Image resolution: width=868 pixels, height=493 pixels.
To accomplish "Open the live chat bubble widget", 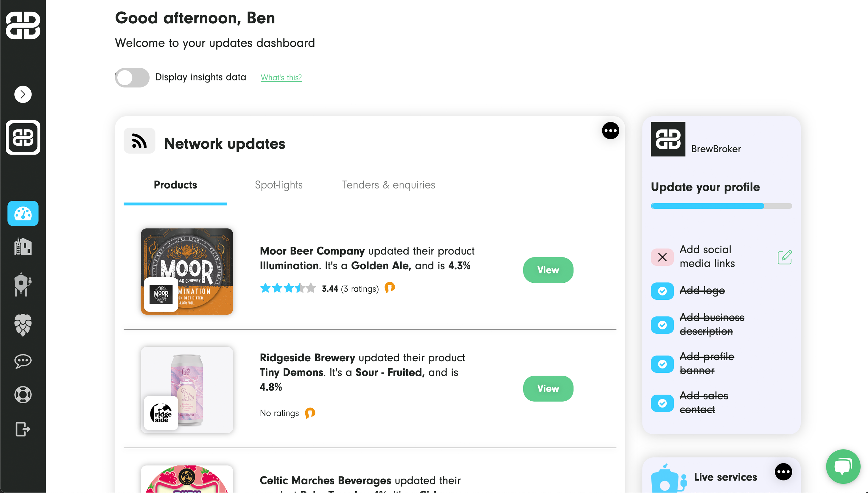I will [843, 466].
